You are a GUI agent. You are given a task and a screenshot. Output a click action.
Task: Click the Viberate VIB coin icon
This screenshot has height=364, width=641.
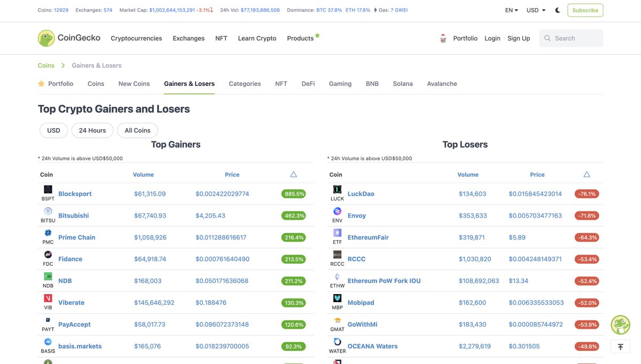48,298
